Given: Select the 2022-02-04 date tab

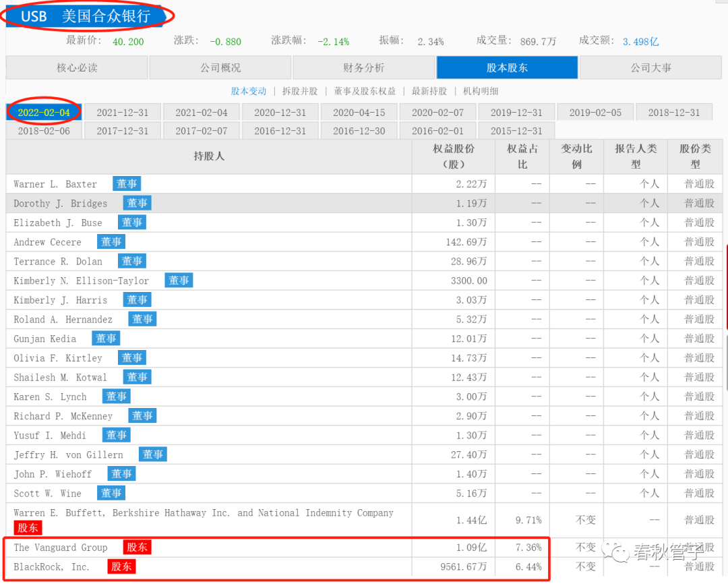Looking at the screenshot, I should 44,113.
